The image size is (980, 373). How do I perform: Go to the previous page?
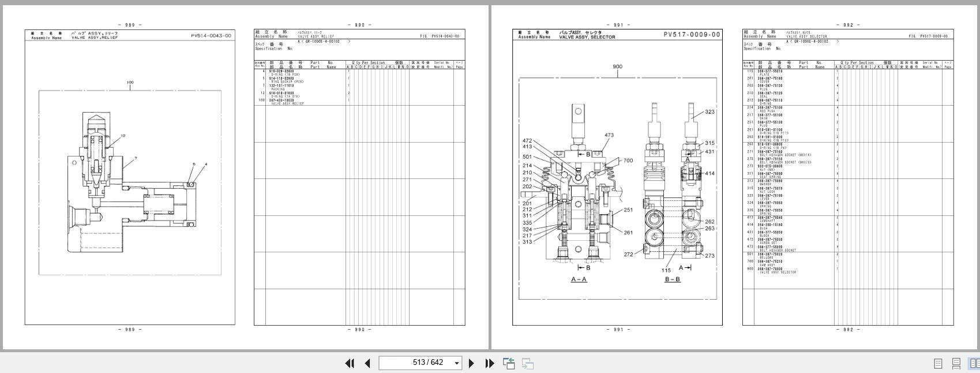tap(367, 363)
